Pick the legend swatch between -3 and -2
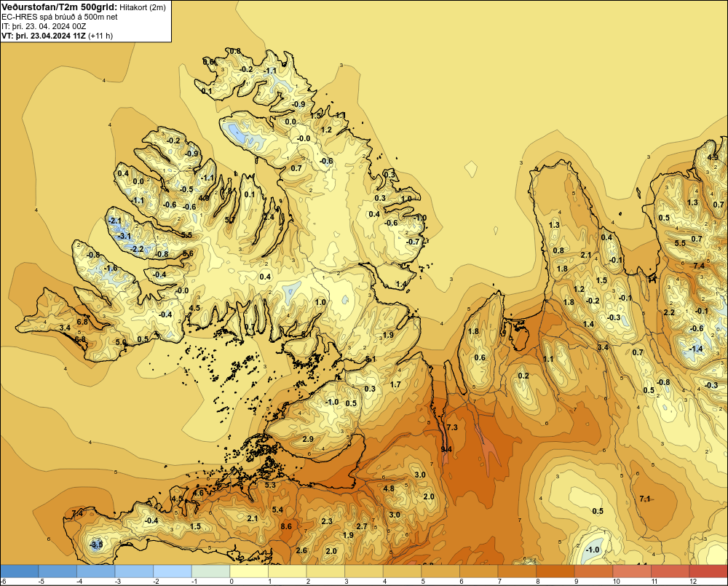Screen dimensions: 728x586 tap(135, 571)
